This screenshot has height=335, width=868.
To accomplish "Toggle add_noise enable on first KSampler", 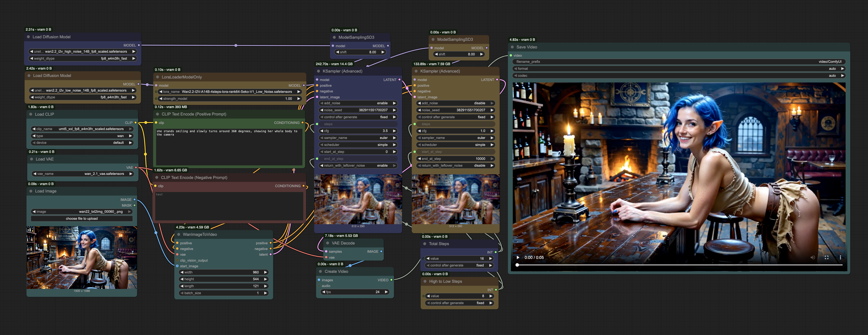I will (357, 103).
